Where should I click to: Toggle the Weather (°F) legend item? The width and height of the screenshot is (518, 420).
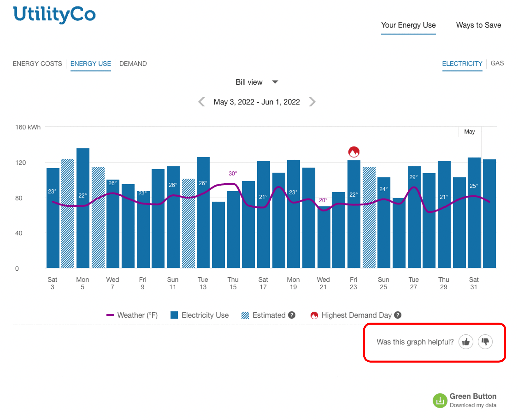coord(137,315)
